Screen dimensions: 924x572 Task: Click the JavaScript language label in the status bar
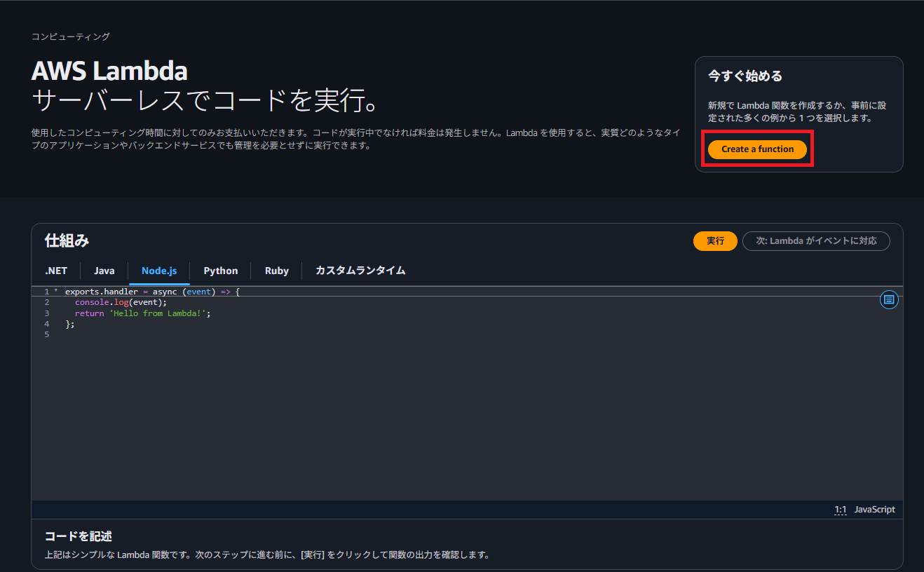(874, 509)
